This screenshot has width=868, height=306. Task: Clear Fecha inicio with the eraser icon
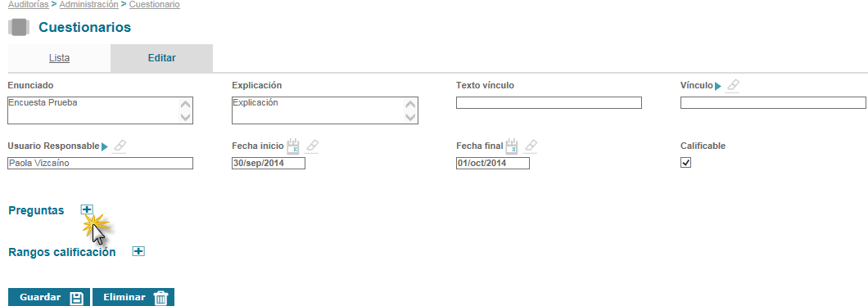coord(312,146)
